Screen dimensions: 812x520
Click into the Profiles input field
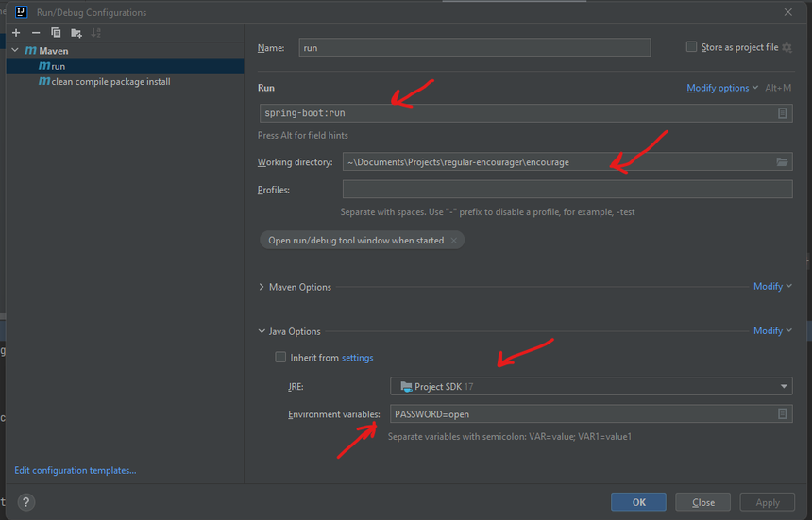(x=567, y=190)
